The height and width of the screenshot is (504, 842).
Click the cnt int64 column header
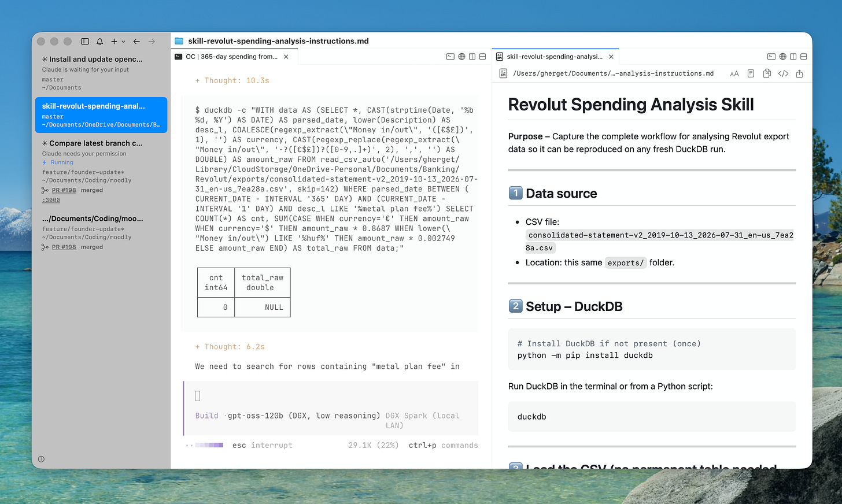(216, 283)
